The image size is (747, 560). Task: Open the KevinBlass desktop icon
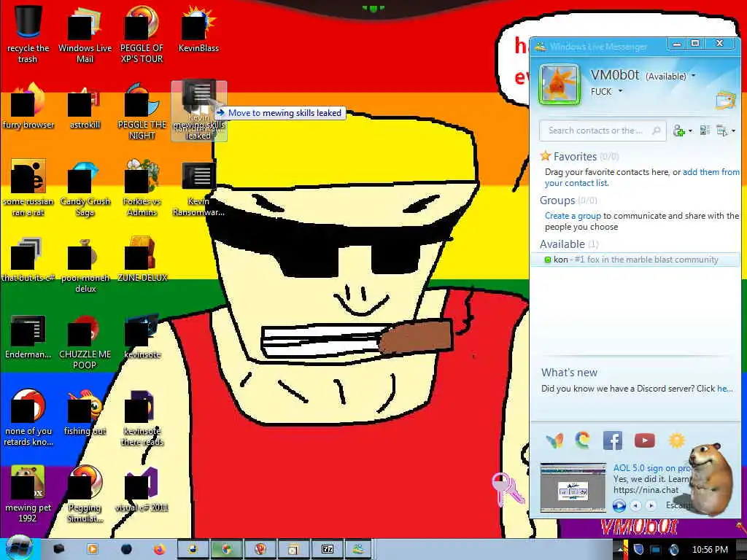(198, 28)
